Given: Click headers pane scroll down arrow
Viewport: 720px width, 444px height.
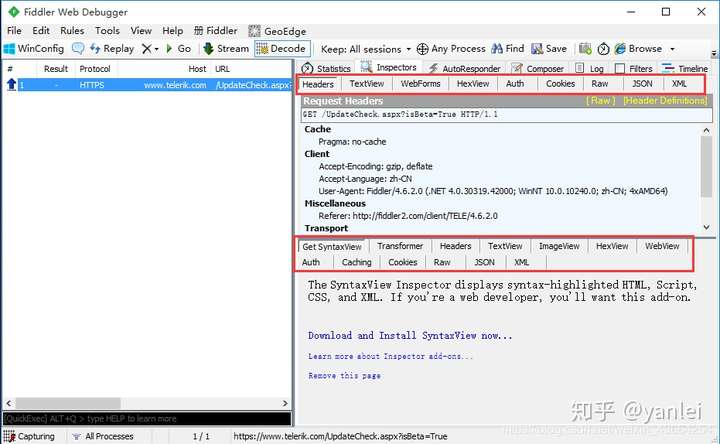Looking at the screenshot, I should (x=706, y=227).
